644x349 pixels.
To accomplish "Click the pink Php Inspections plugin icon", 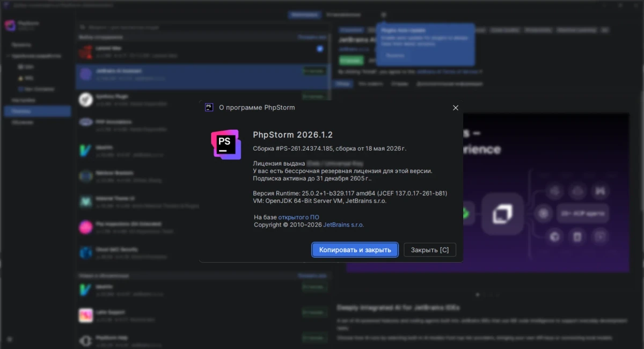I will coord(86,227).
